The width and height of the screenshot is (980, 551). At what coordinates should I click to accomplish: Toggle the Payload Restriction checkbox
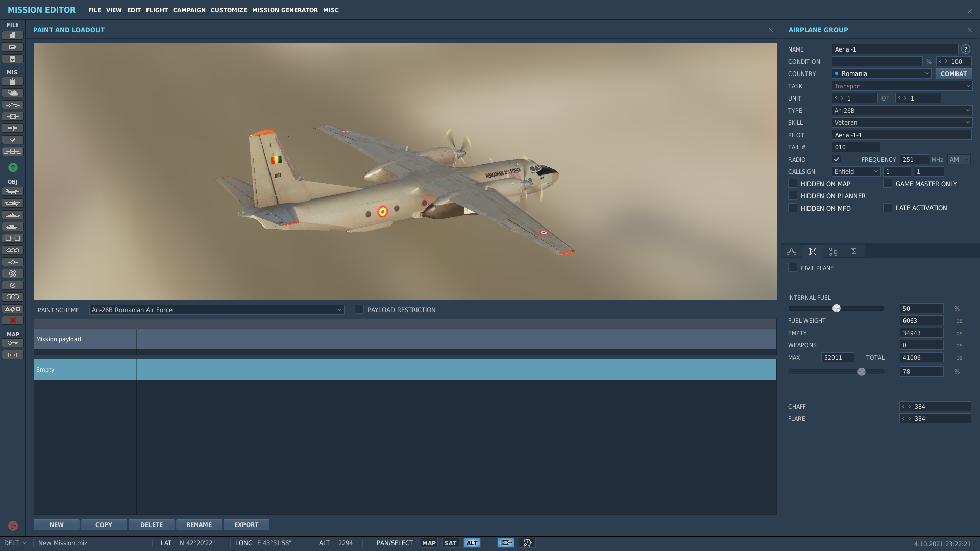[359, 310]
